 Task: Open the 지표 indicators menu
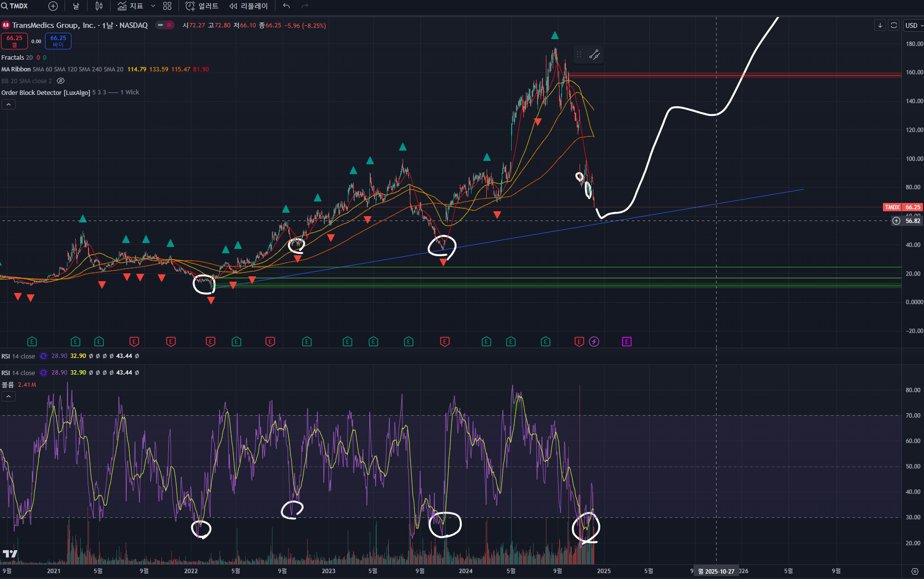pyautogui.click(x=131, y=6)
